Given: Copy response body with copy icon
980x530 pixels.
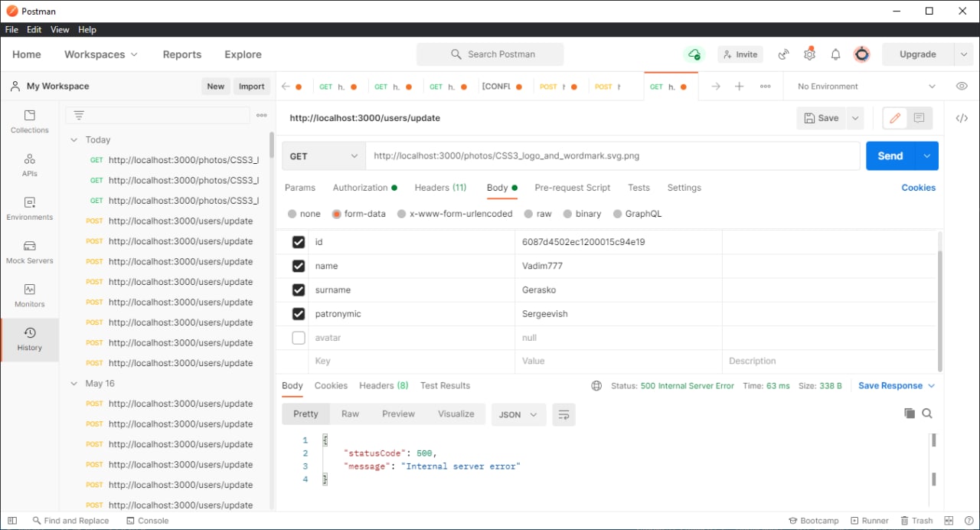Looking at the screenshot, I should 910,414.
